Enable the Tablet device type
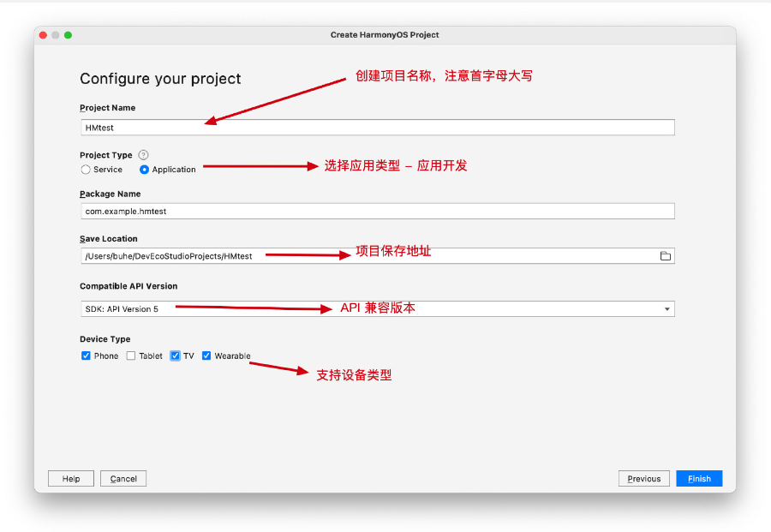Screen dimensions: 771x532 [131, 356]
